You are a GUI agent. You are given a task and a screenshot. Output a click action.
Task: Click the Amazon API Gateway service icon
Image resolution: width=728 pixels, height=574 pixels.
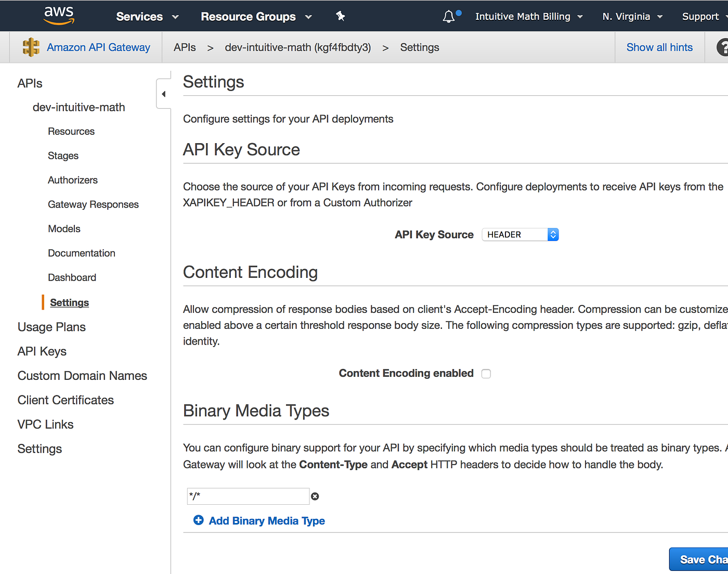coord(32,47)
